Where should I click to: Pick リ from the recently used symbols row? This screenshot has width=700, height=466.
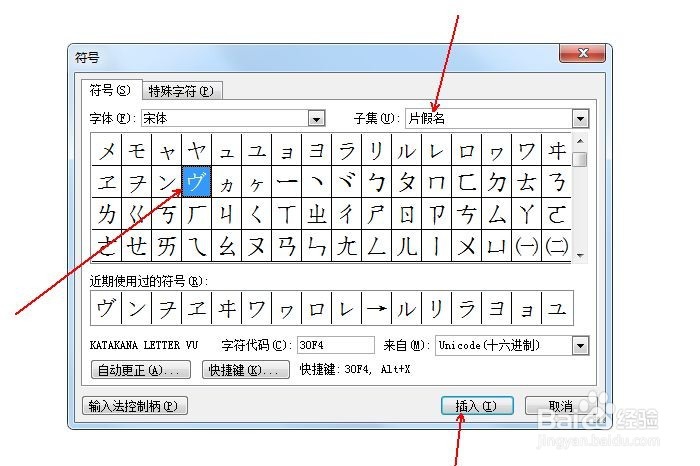pos(436,308)
